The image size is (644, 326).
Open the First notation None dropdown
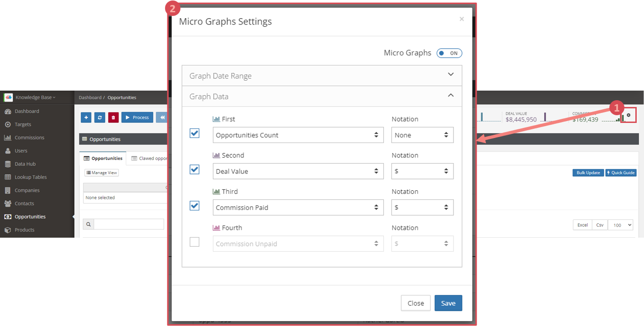[x=422, y=135]
